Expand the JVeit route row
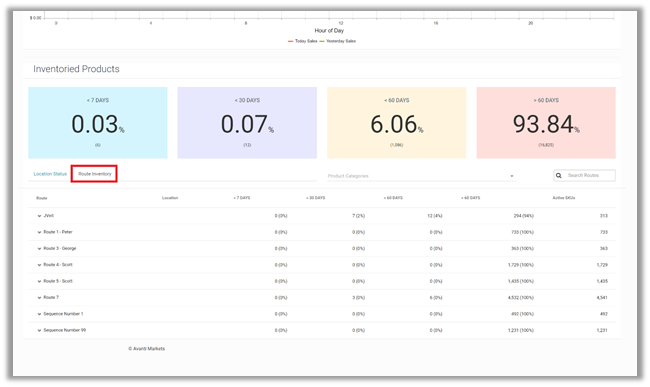 click(39, 216)
